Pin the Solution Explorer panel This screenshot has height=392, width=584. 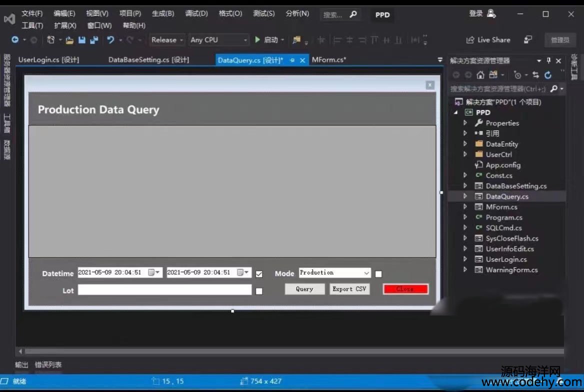548,60
